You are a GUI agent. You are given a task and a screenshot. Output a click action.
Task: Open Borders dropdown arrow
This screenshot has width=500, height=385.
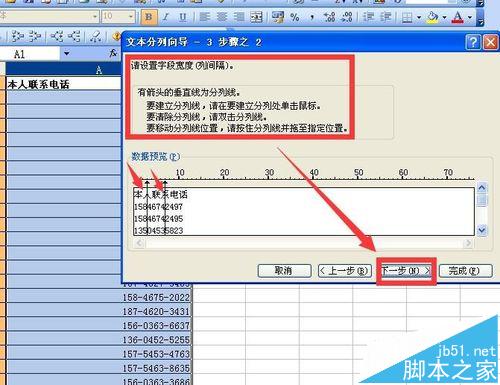(x=419, y=17)
